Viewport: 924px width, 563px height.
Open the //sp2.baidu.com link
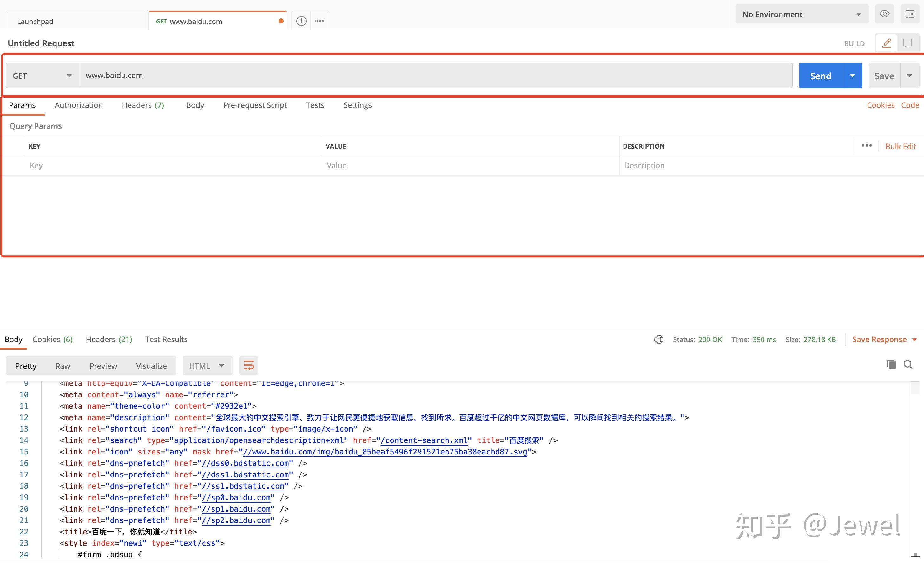[236, 520]
